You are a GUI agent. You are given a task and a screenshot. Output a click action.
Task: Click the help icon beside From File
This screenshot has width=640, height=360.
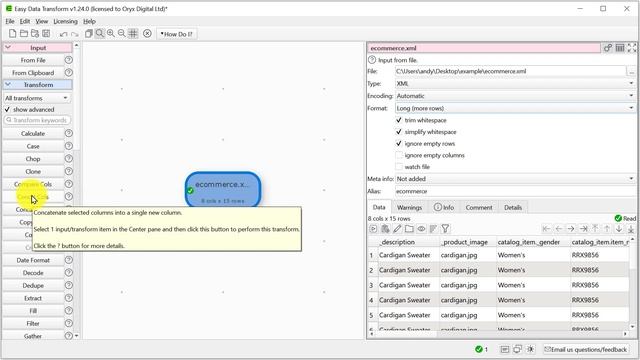[x=69, y=60]
